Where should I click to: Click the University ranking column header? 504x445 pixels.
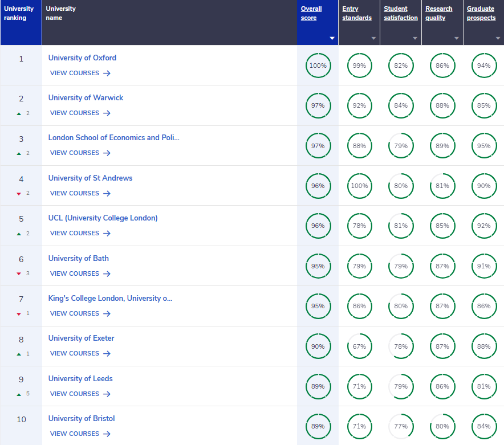(x=21, y=22)
